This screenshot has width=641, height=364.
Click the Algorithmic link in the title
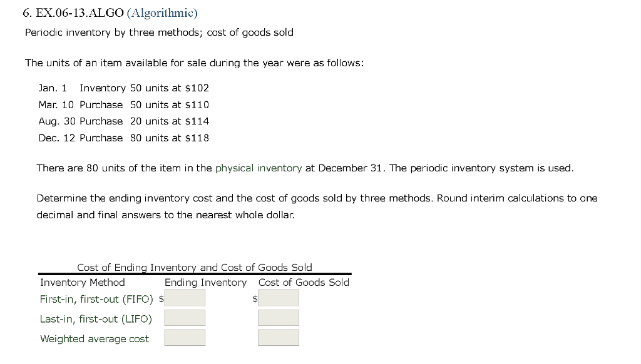162,13
